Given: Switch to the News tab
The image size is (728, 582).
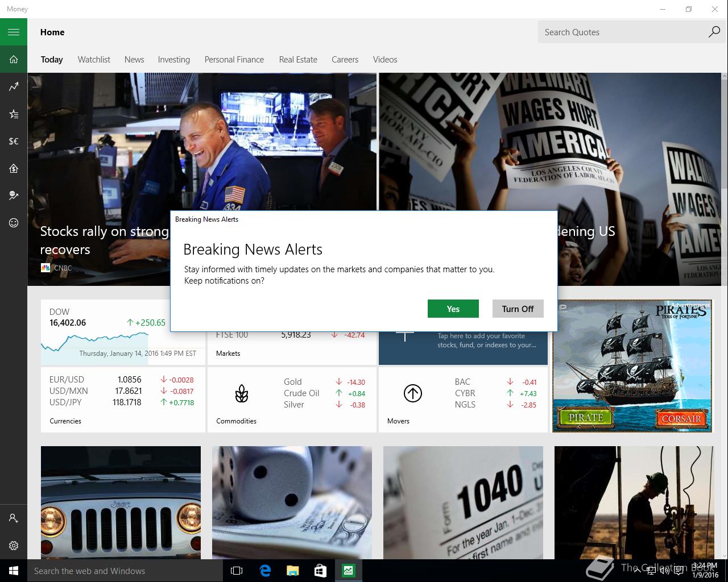Looking at the screenshot, I should [x=134, y=60].
